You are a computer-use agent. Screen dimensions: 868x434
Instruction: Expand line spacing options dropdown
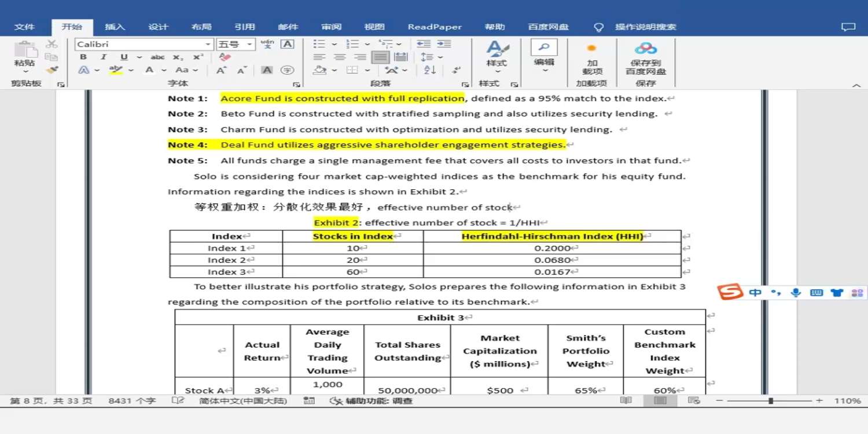click(440, 57)
